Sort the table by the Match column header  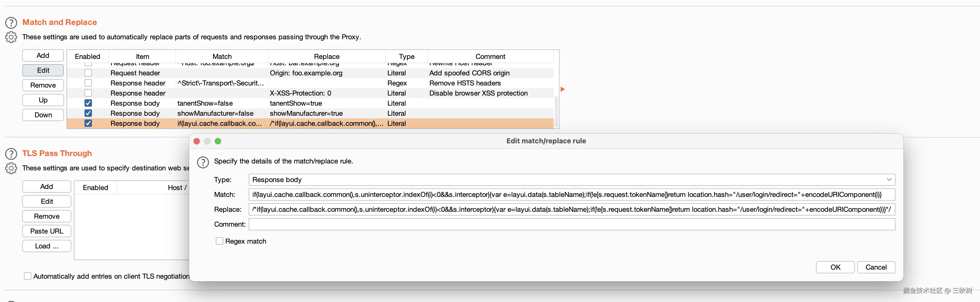point(222,56)
